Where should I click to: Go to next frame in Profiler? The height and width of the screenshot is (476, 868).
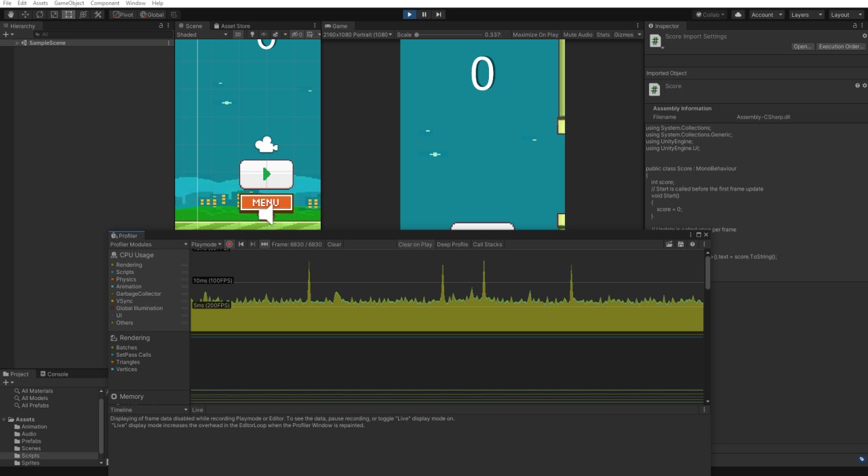click(x=253, y=244)
